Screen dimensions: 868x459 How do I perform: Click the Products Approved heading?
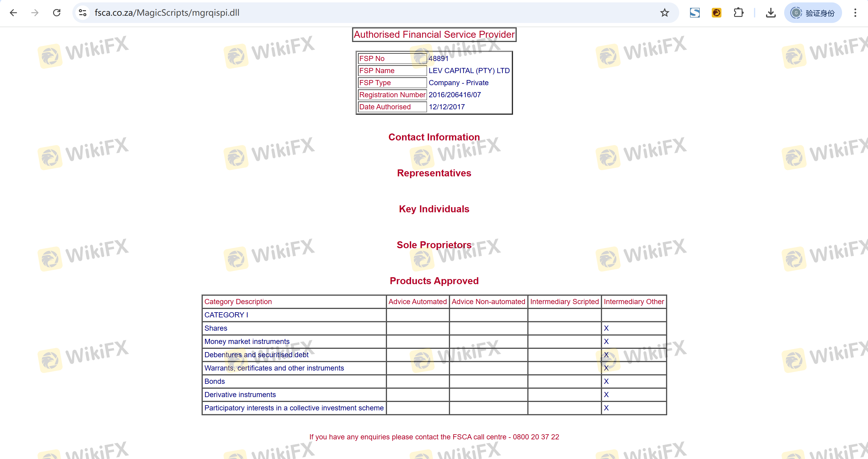[434, 281]
